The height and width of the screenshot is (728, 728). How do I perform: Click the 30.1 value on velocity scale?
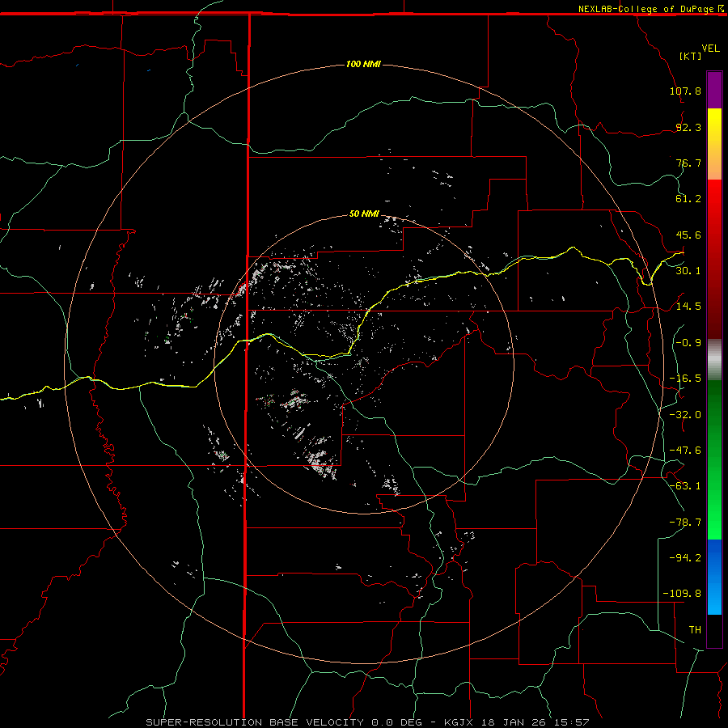pos(688,271)
